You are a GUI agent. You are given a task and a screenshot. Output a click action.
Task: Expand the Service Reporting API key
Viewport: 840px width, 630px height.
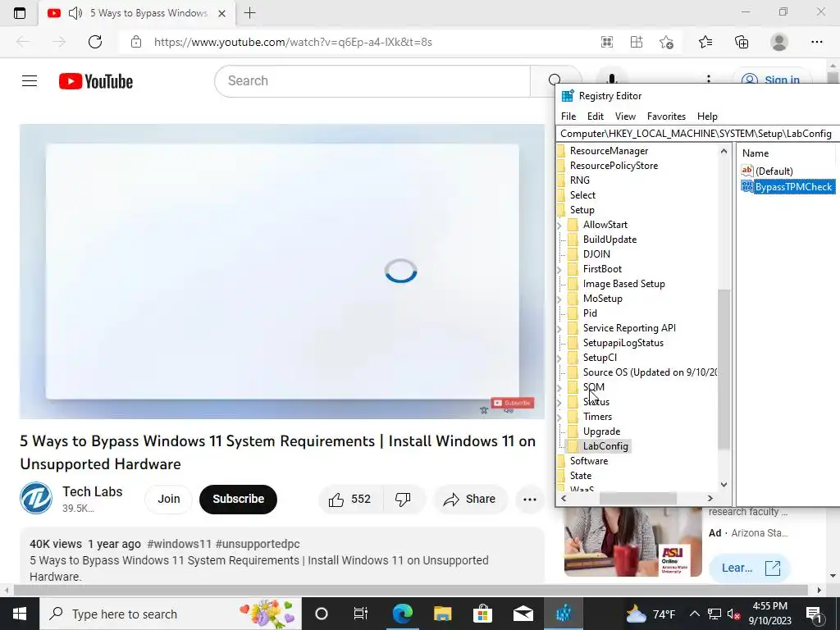559,328
